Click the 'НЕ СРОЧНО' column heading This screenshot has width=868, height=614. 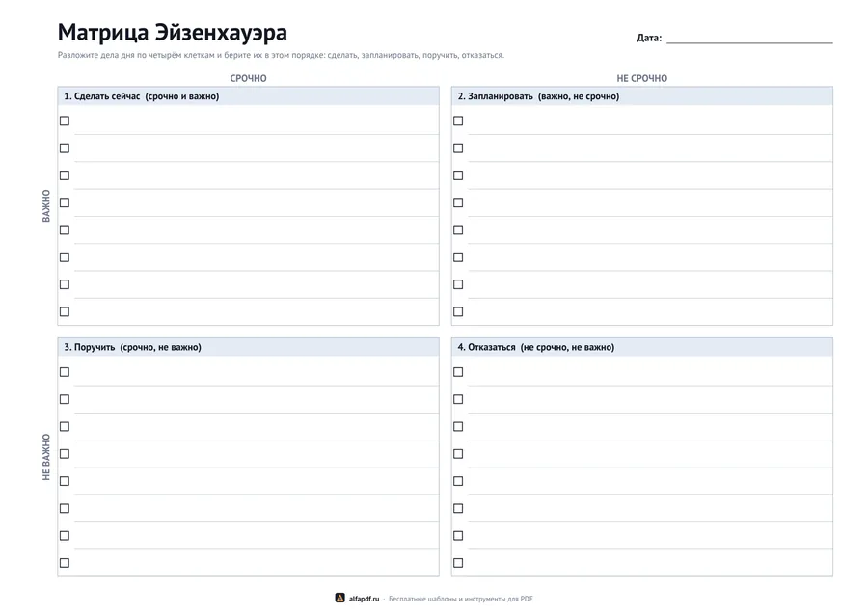[642, 78]
